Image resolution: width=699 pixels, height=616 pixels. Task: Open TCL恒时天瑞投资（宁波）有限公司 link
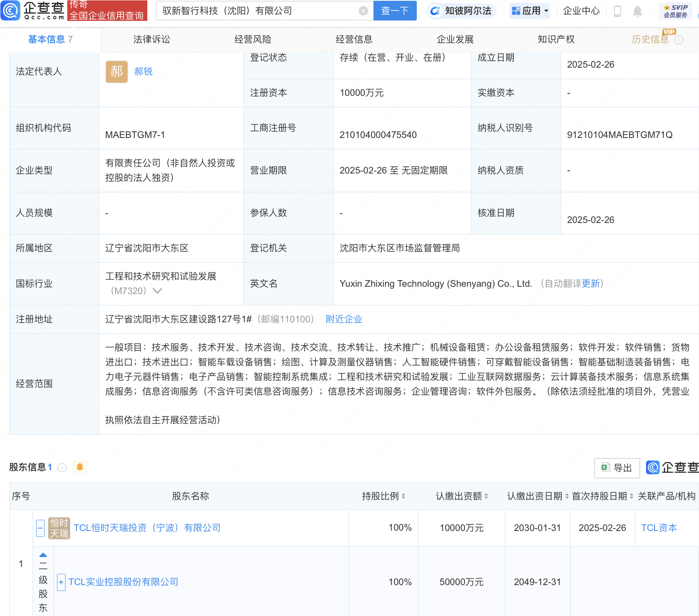pyautogui.click(x=147, y=528)
